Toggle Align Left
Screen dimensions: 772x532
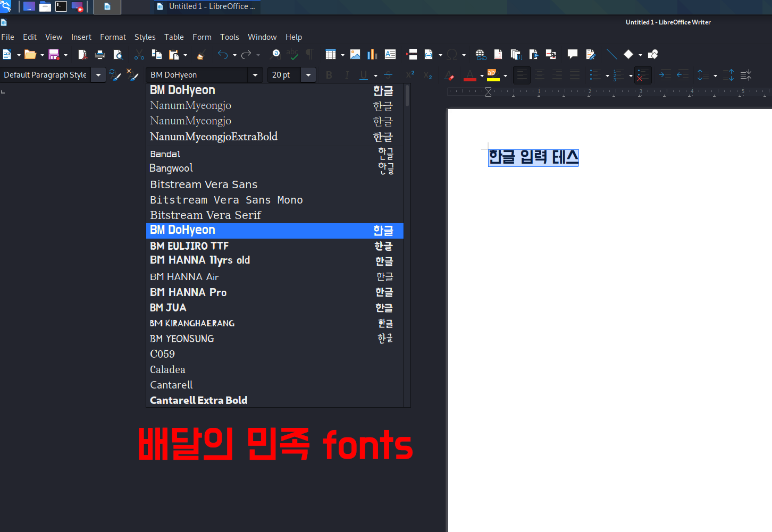[522, 75]
